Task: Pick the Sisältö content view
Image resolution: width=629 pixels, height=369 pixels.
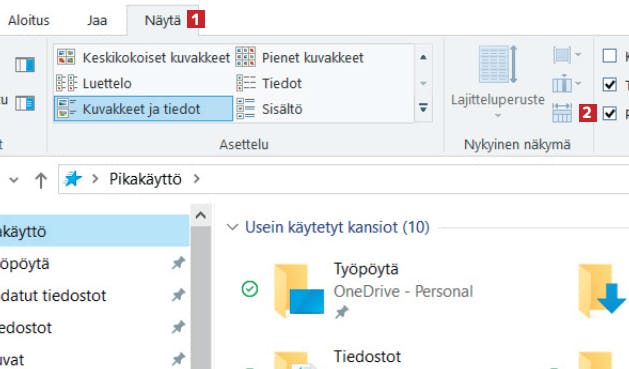Action: [x=269, y=109]
